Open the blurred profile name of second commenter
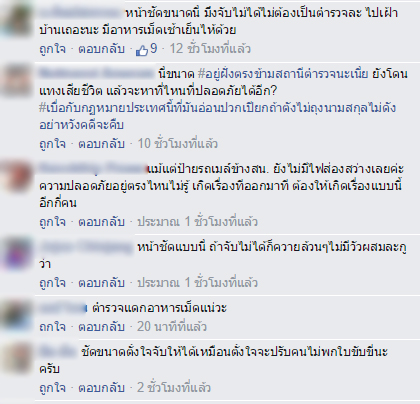Image resolution: width=420 pixels, height=404 pixels. 97,73
